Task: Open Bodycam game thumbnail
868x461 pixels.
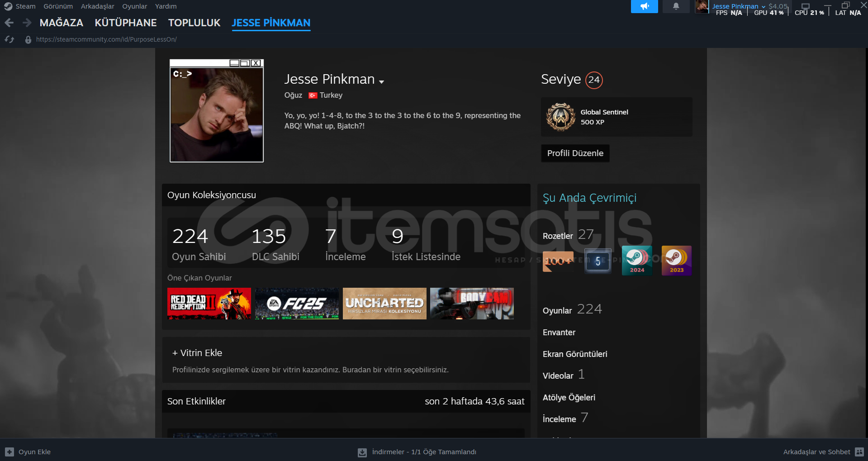Action: click(x=472, y=304)
